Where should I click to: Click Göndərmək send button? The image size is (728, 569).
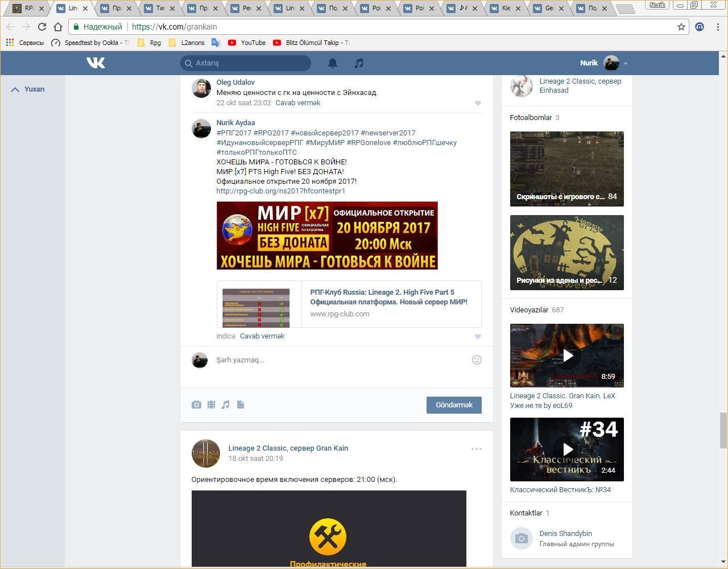[454, 405]
